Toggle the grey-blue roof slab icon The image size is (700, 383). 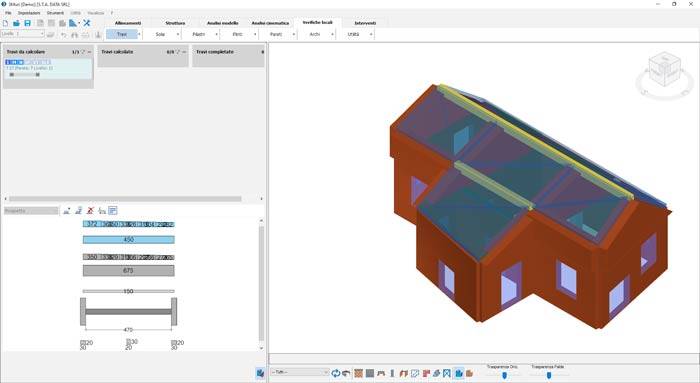point(436,373)
